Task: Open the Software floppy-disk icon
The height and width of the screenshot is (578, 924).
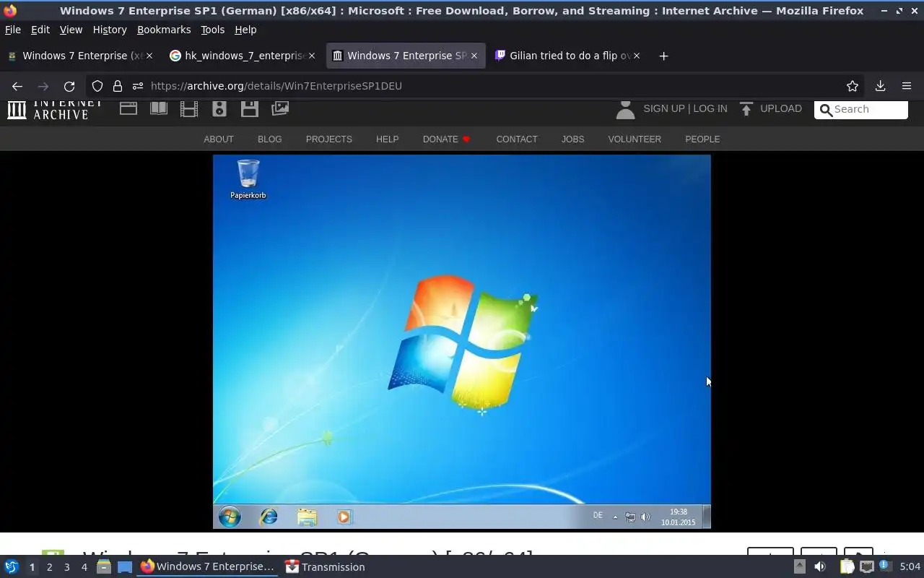Action: 250,108
